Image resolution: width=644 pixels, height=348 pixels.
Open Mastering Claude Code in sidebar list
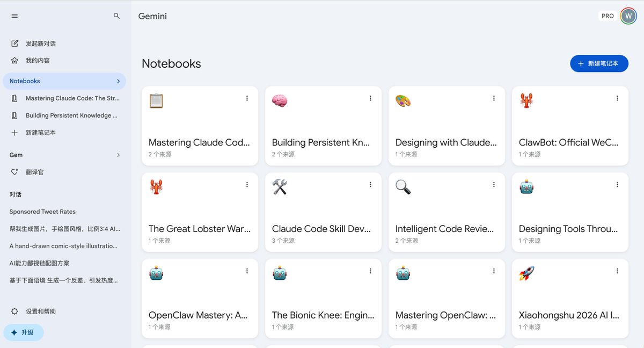(x=73, y=98)
